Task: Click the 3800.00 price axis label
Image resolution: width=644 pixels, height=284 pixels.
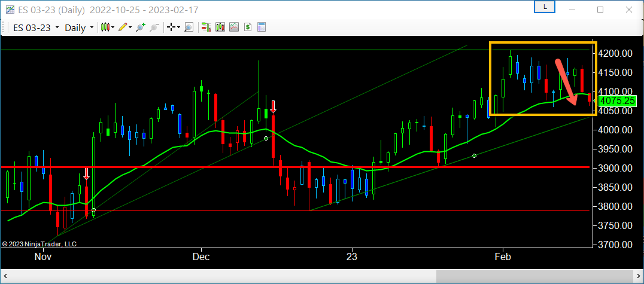Action: [x=615, y=206]
